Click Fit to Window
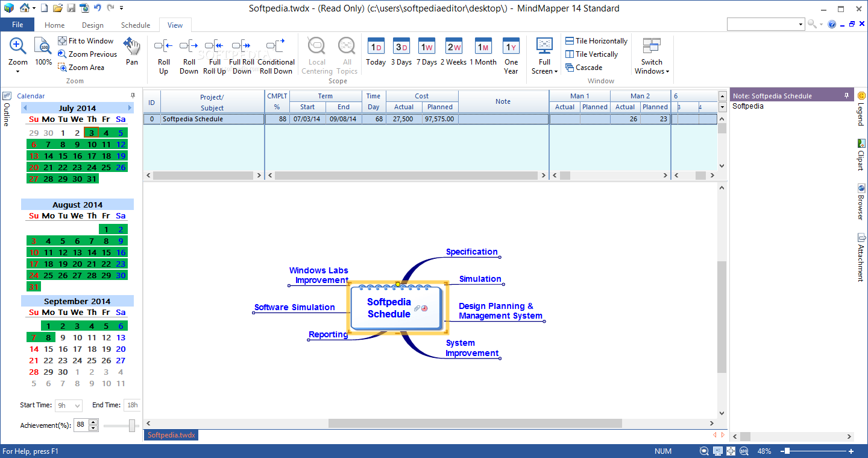This screenshot has height=458, width=868. coord(86,41)
